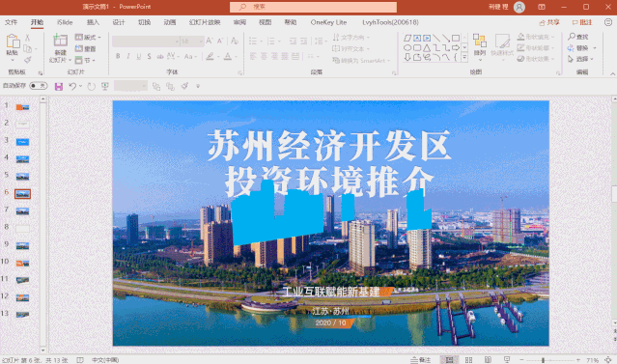Open the Layout (版式) dropdown
Screen dimensions: 617x364
(88, 38)
